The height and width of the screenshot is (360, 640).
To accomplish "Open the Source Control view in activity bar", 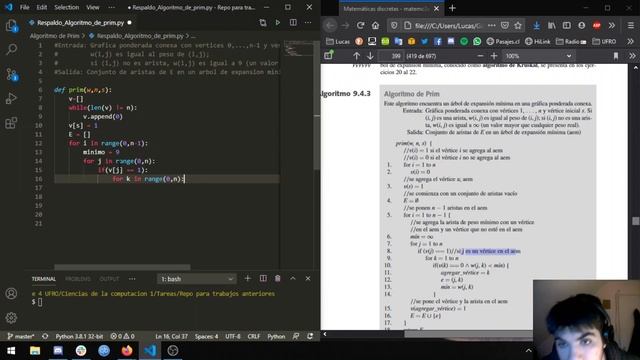I will pyautogui.click(x=11, y=74).
